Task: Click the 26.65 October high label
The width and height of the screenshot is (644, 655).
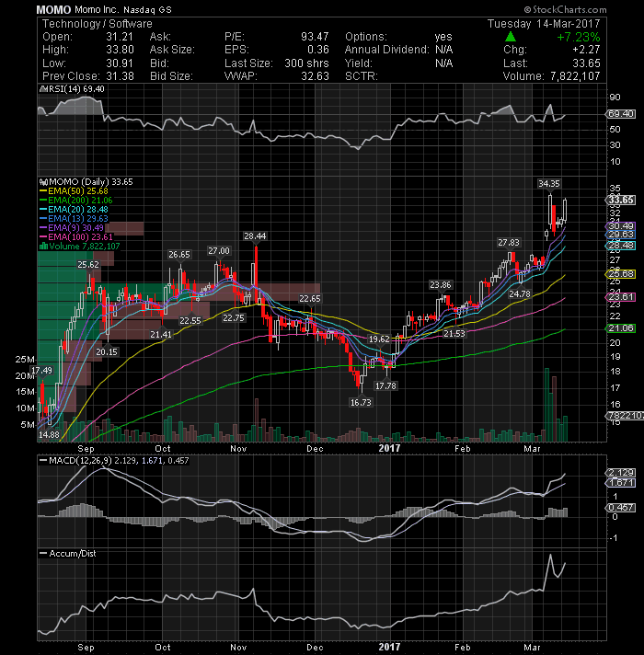Action: click(x=179, y=255)
